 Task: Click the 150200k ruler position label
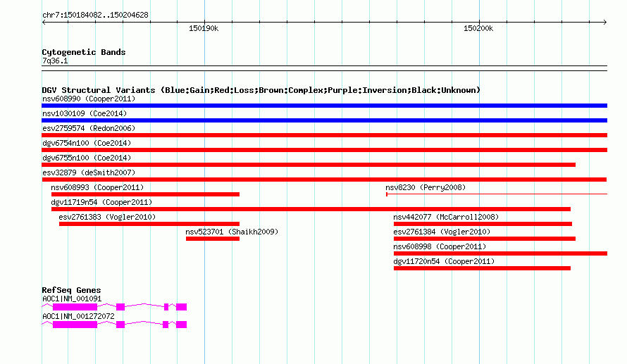point(478,28)
